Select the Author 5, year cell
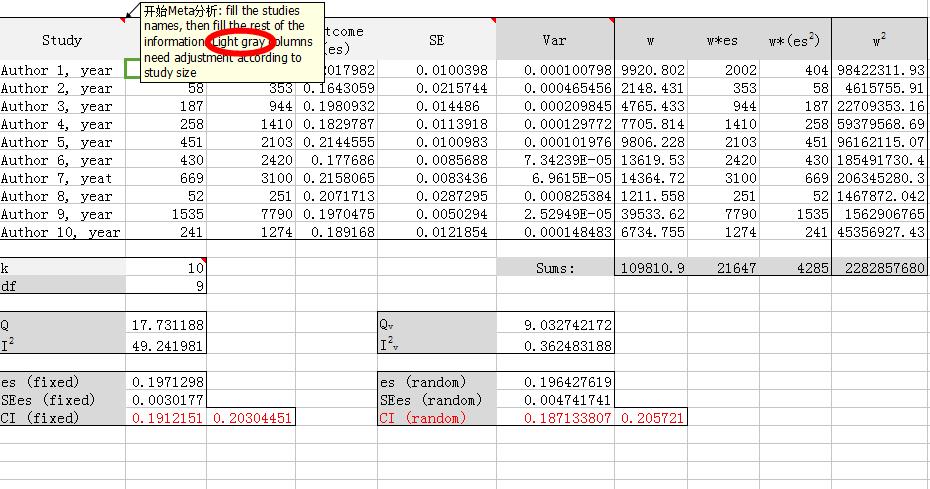 [x=62, y=142]
